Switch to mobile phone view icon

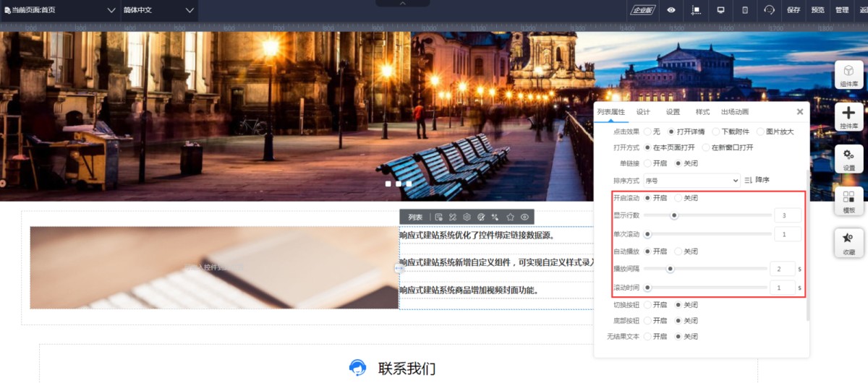tap(745, 10)
